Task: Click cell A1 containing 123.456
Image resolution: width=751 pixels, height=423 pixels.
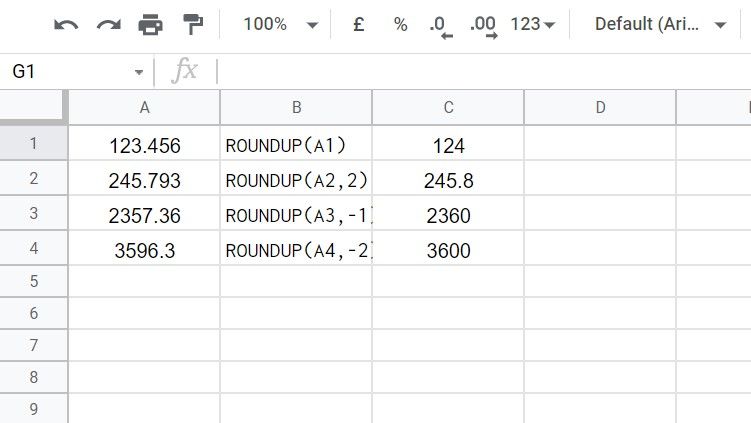Action: tap(145, 146)
